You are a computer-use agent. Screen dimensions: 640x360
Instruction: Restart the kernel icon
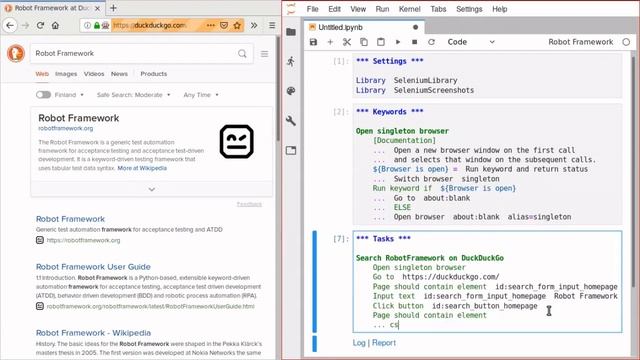click(x=431, y=42)
